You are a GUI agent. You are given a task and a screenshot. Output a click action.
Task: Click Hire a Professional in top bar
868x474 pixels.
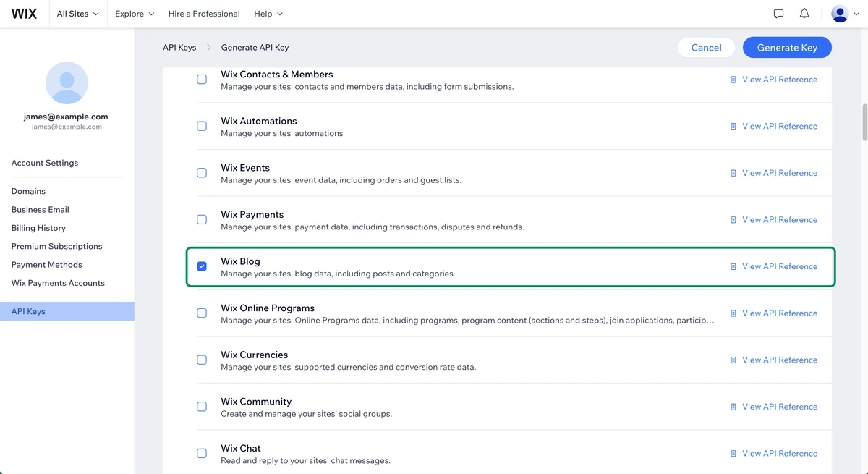coord(204,14)
